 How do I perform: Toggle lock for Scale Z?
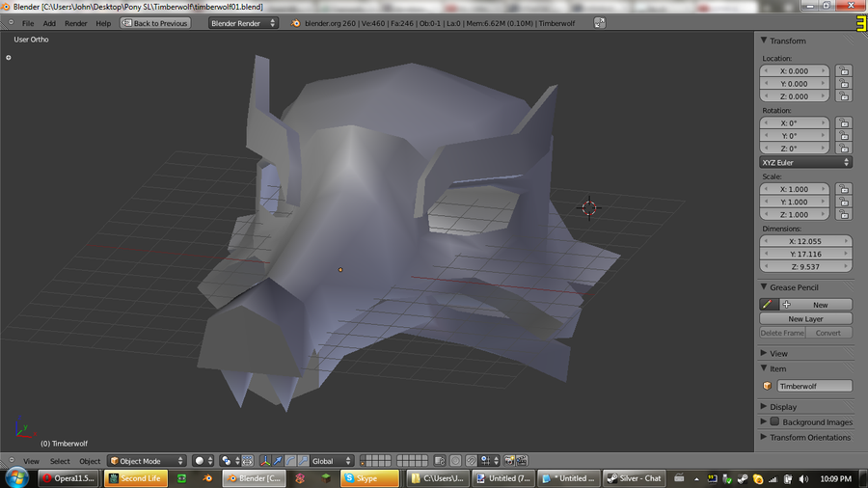(844, 214)
